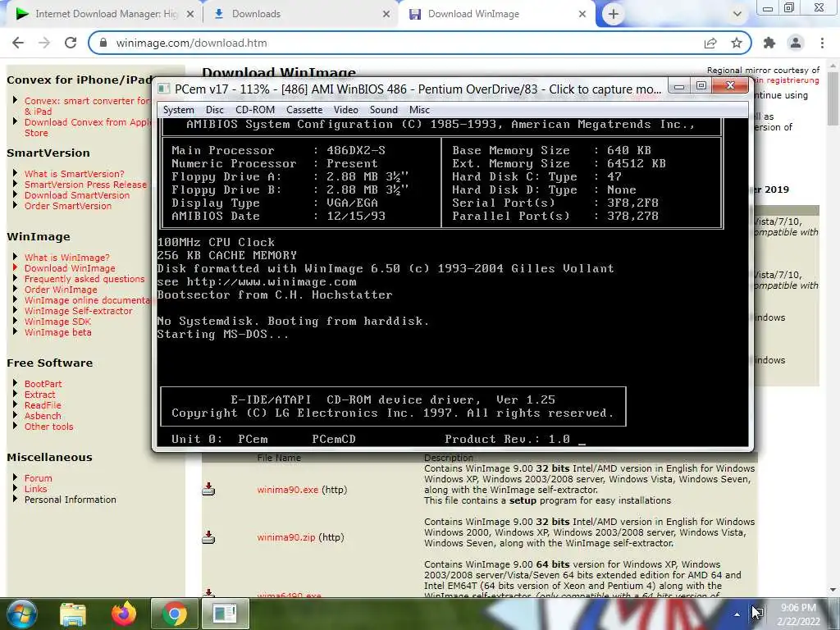The height and width of the screenshot is (630, 840).
Task: Open the Chrome profile avatar
Action: (x=796, y=43)
